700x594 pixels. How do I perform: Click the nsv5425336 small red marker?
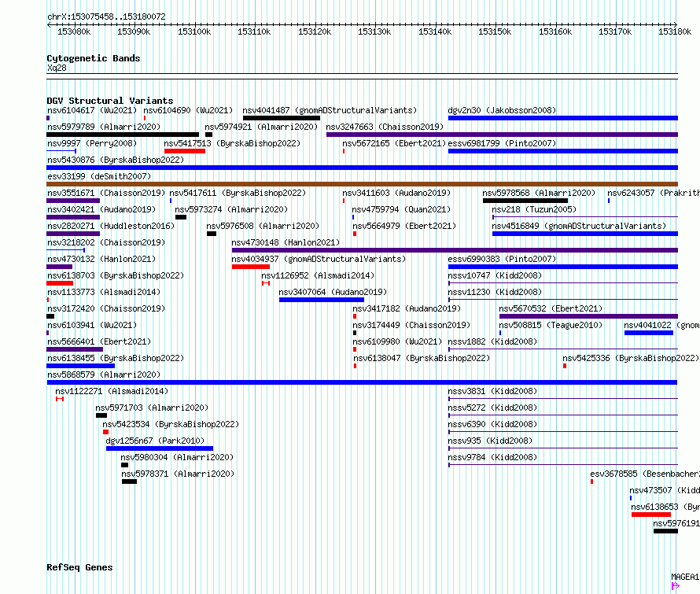coord(565,366)
